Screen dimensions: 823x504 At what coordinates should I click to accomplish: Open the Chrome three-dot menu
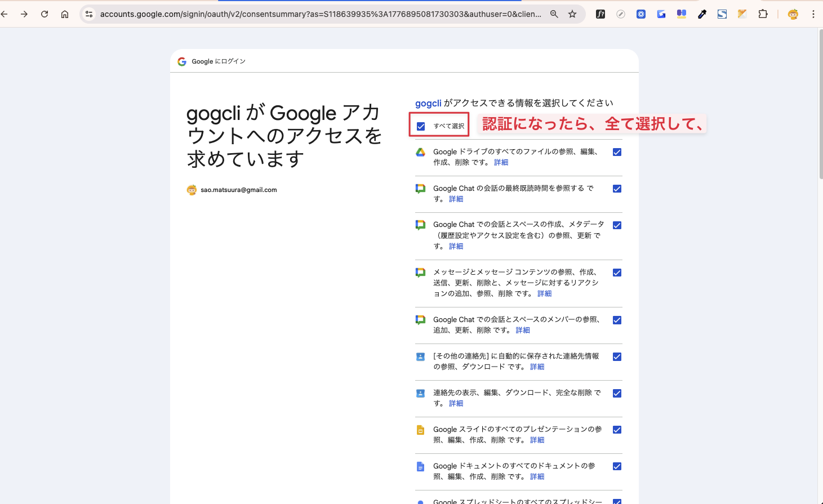(x=813, y=14)
